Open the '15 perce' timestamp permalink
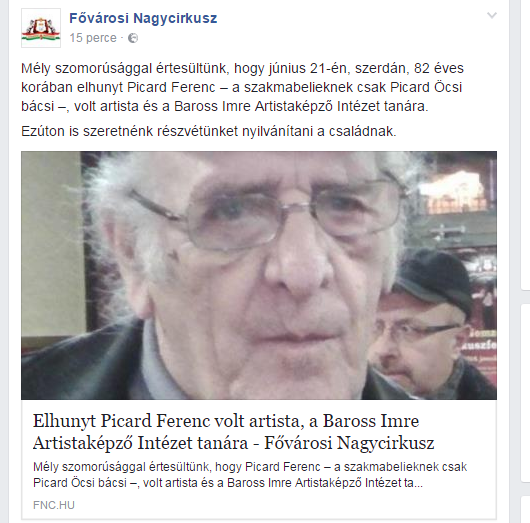Screen dimensions: 530x523 coord(93,38)
